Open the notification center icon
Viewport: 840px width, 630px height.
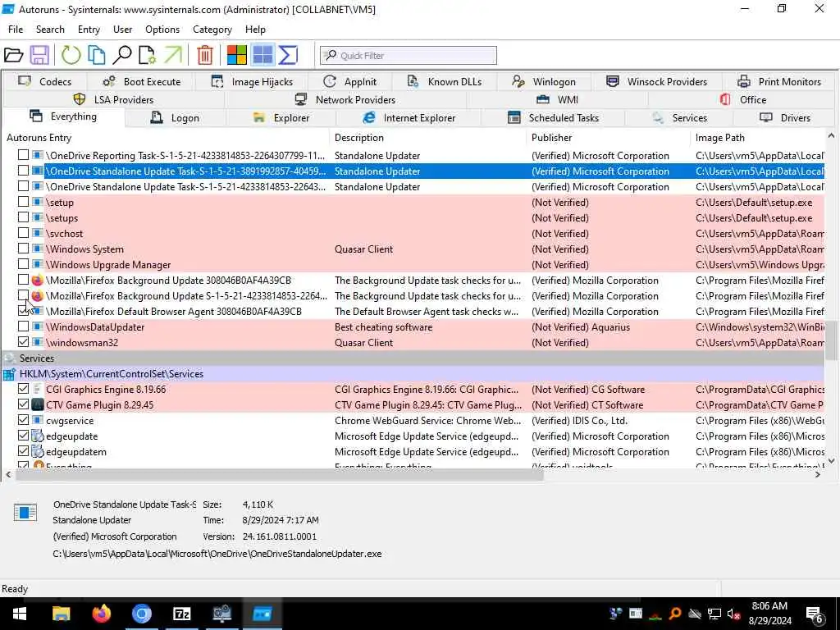tap(815, 614)
